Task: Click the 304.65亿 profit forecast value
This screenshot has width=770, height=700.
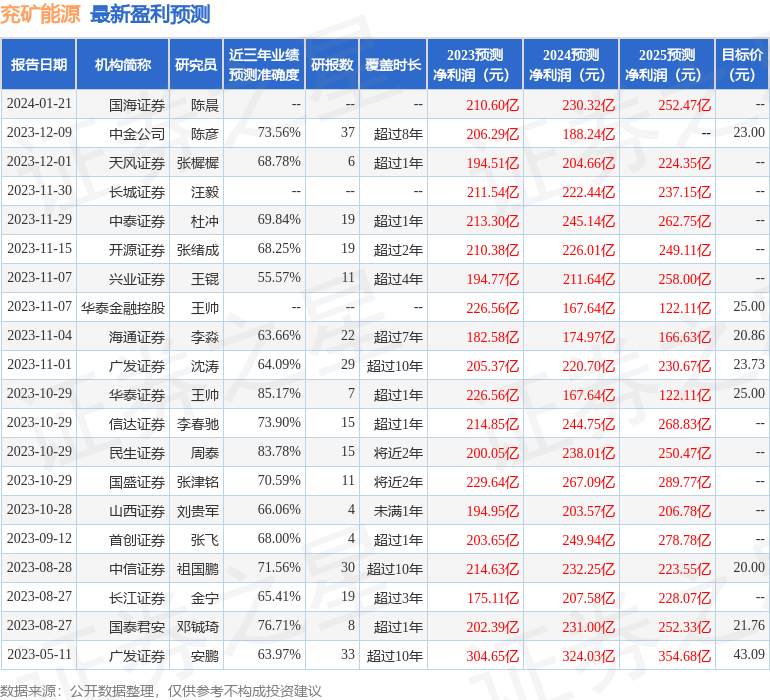Action: [x=492, y=656]
